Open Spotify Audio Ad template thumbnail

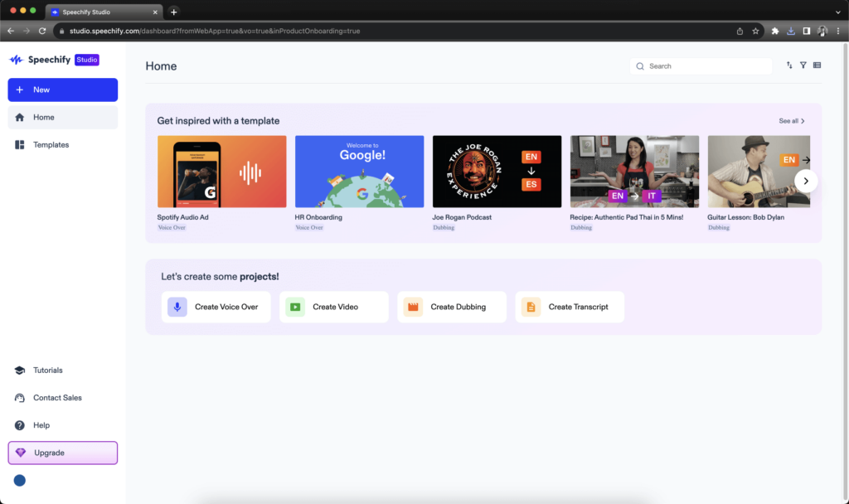222,172
